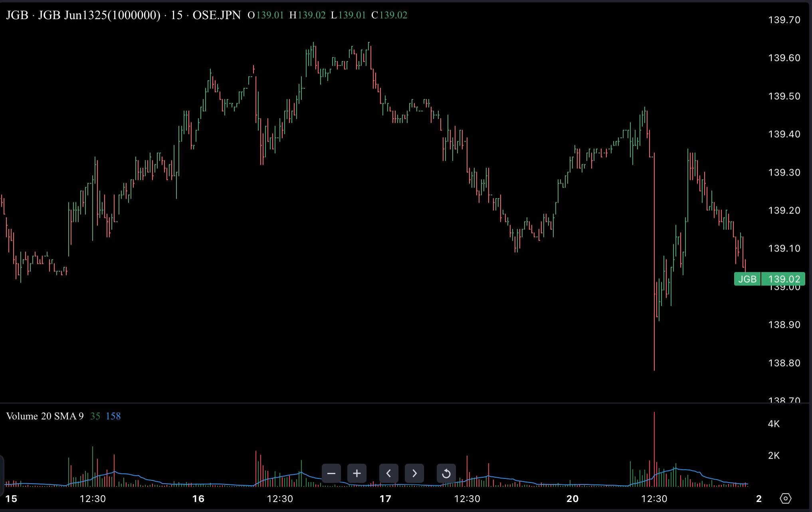Click the tallest red volume spike bar
Image resolution: width=812 pixels, height=512 pixels.
pyautogui.click(x=654, y=449)
